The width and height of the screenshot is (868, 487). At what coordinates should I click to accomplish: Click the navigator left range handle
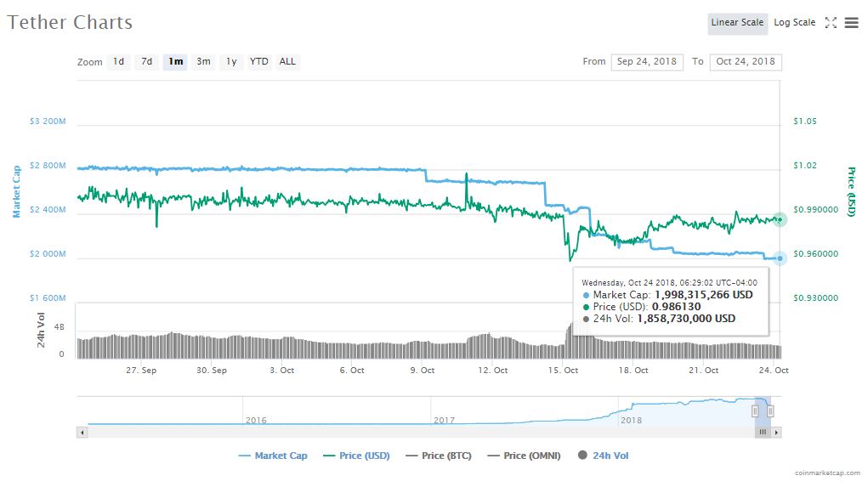point(755,411)
